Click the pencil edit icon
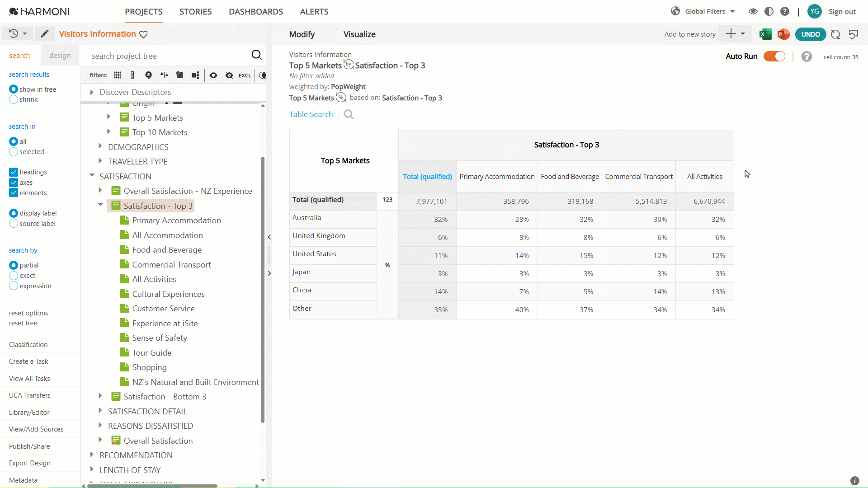The image size is (868, 488). point(44,34)
